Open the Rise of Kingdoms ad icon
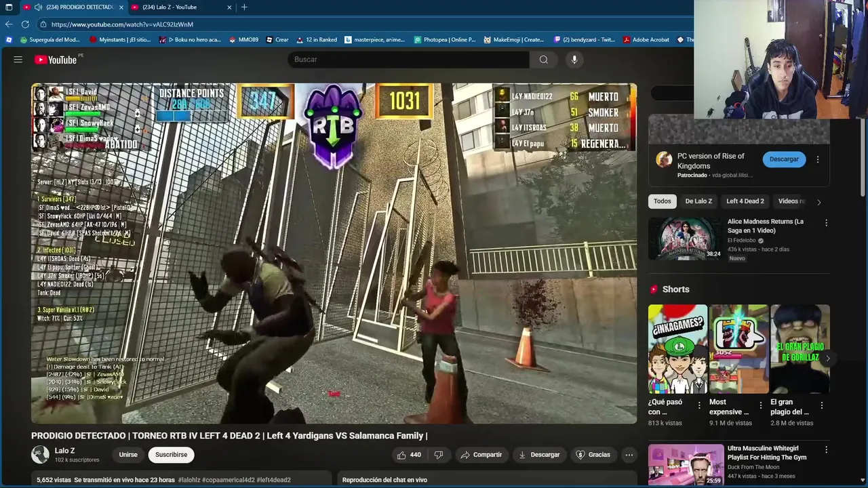Viewport: 868px width, 488px height. pos(664,160)
